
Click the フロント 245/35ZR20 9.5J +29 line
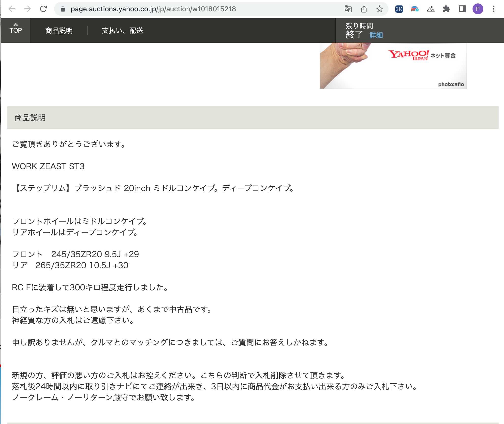coord(75,254)
